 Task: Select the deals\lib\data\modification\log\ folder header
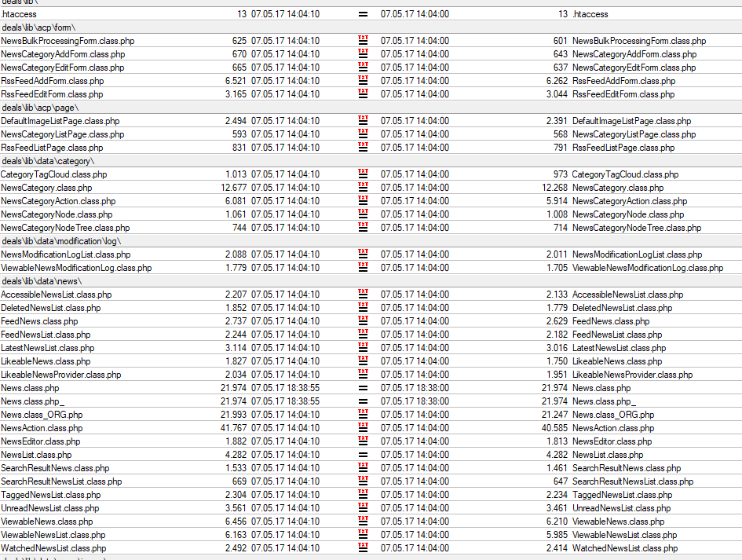point(371,241)
